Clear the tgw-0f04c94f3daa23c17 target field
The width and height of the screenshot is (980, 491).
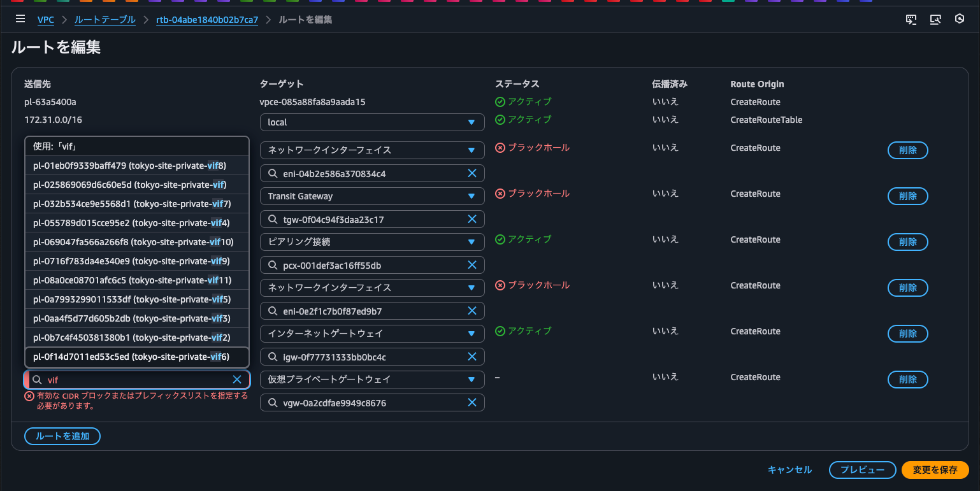point(472,218)
